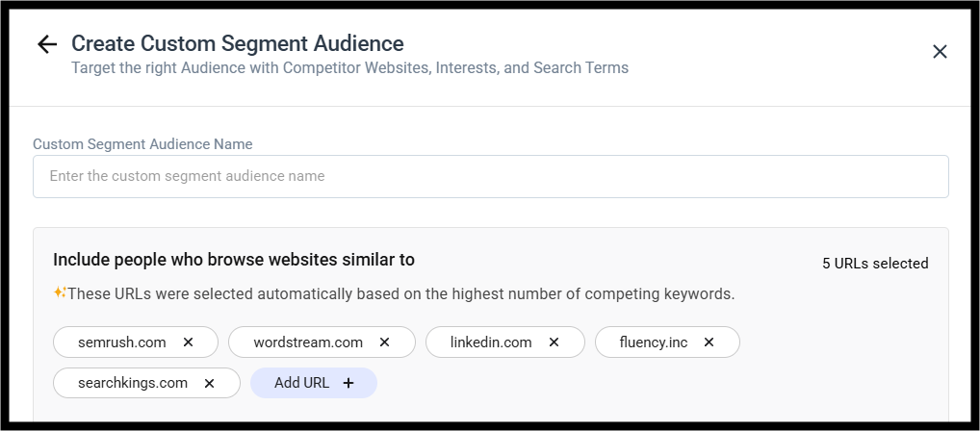This screenshot has width=980, height=431.
Task: Click the linkedin.com chip label
Action: tap(491, 342)
